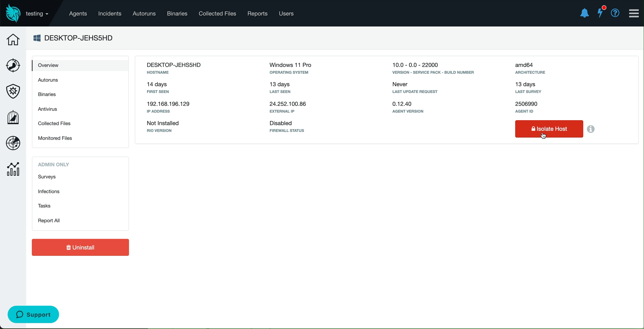This screenshot has height=329, width=644.
Task: Click Windows 11 Pro operating system value
Action: pos(290,65)
